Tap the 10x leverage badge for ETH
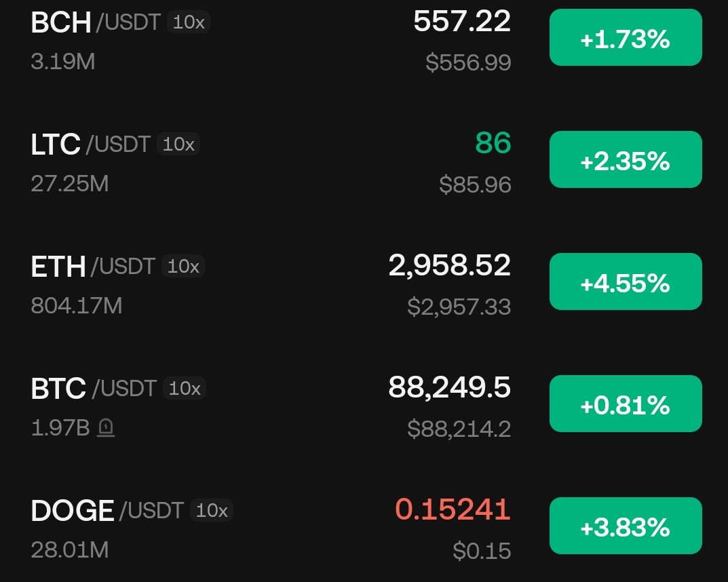The width and height of the screenshot is (728, 582). 183,267
